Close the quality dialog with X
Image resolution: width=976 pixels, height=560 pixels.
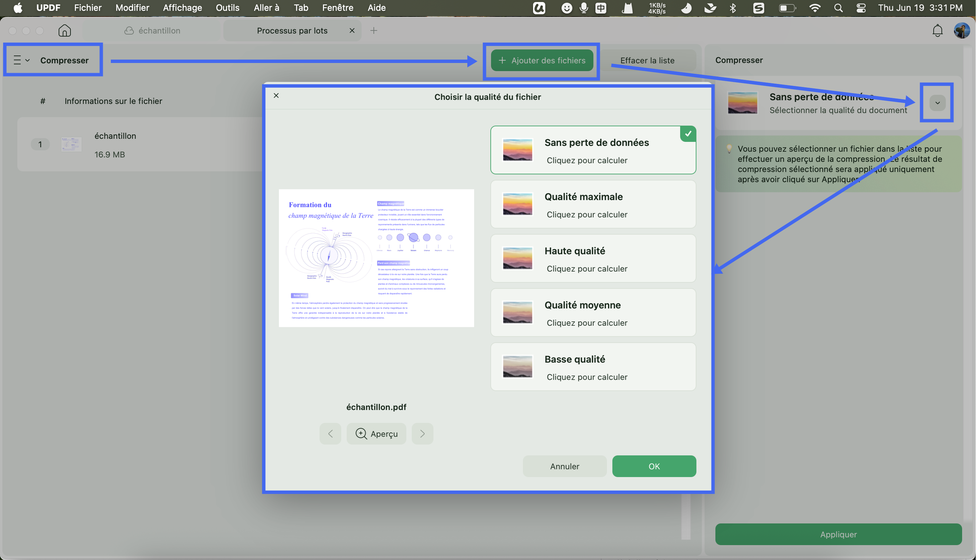[276, 95]
